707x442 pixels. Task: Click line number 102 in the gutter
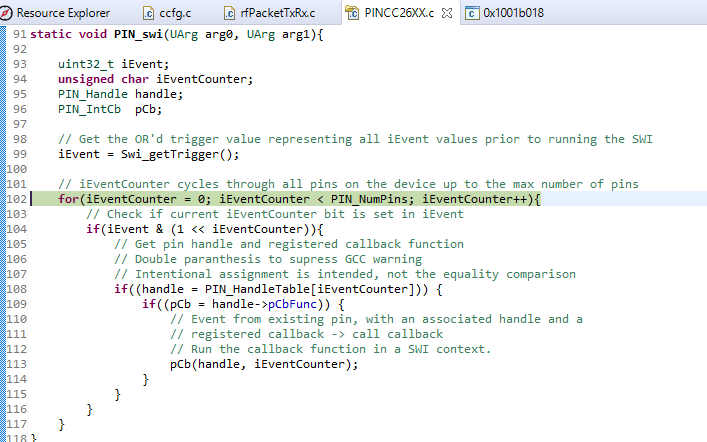16,199
